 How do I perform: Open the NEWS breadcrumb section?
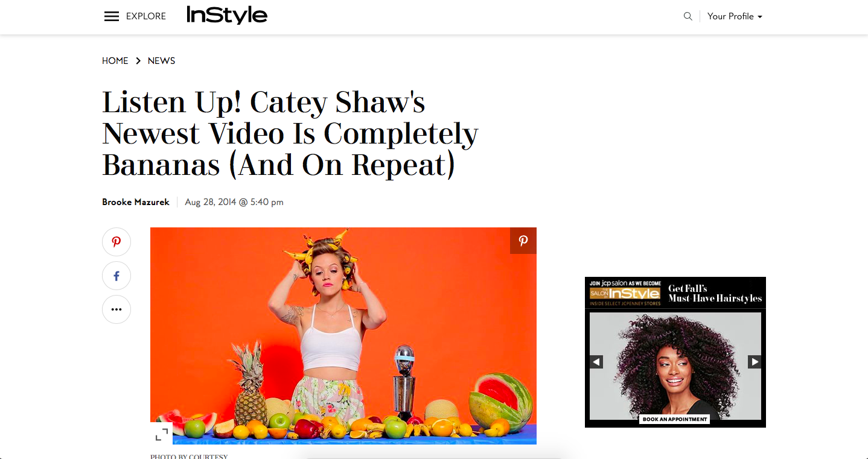(162, 61)
